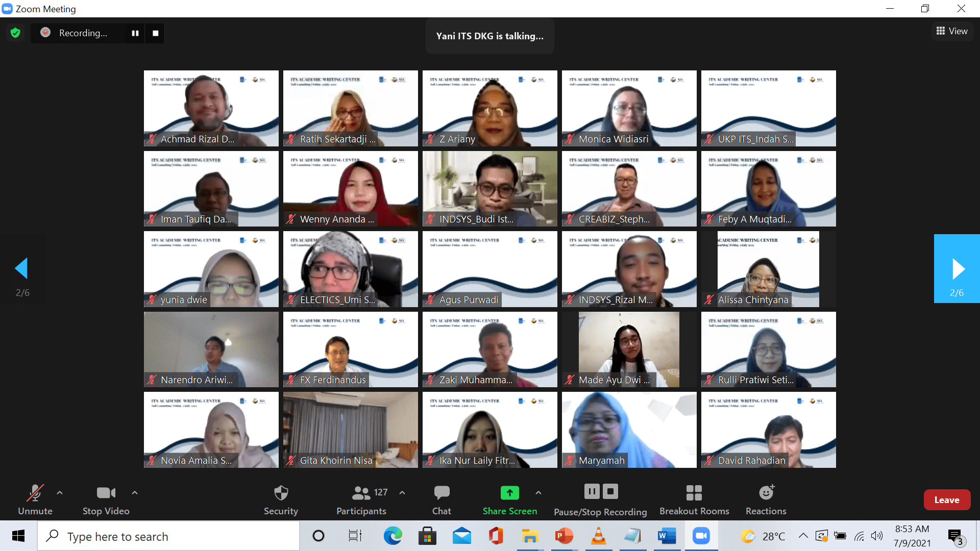Image resolution: width=980 pixels, height=551 pixels.
Task: Open the Participants panel
Action: pos(361,493)
